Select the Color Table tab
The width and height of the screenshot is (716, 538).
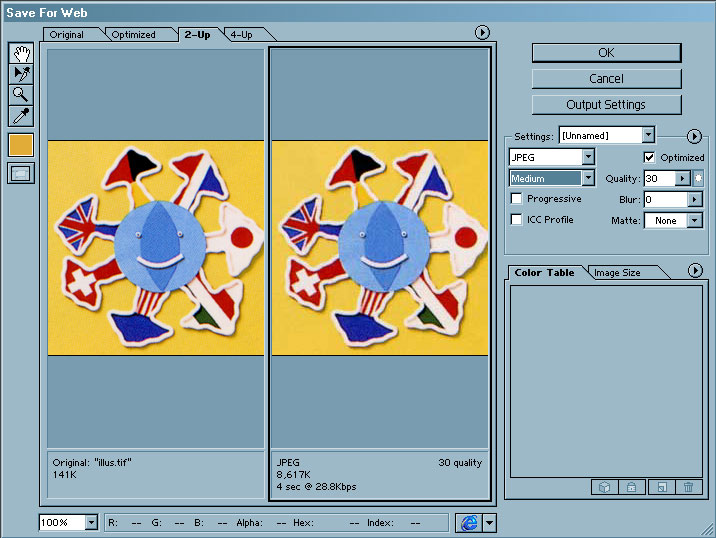[544, 272]
